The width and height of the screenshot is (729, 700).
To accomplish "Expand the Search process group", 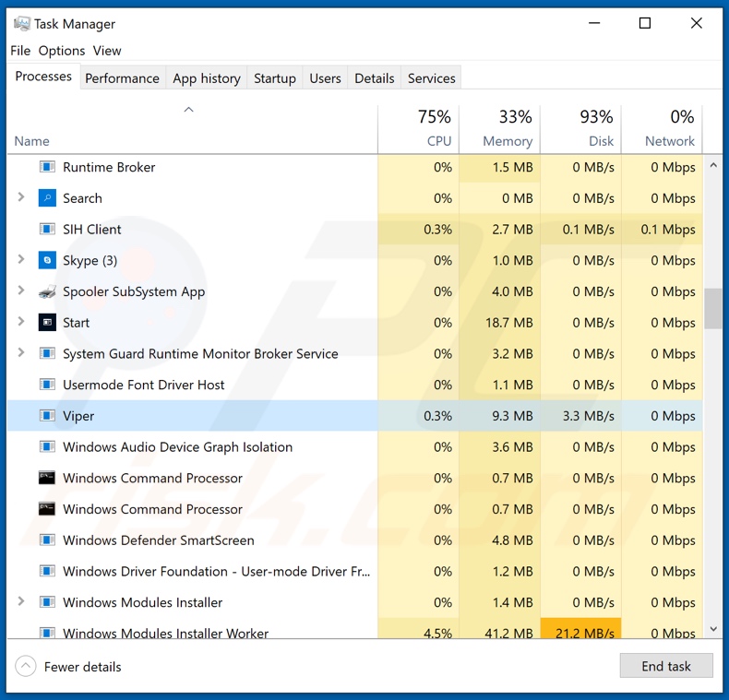I will pos(21,197).
